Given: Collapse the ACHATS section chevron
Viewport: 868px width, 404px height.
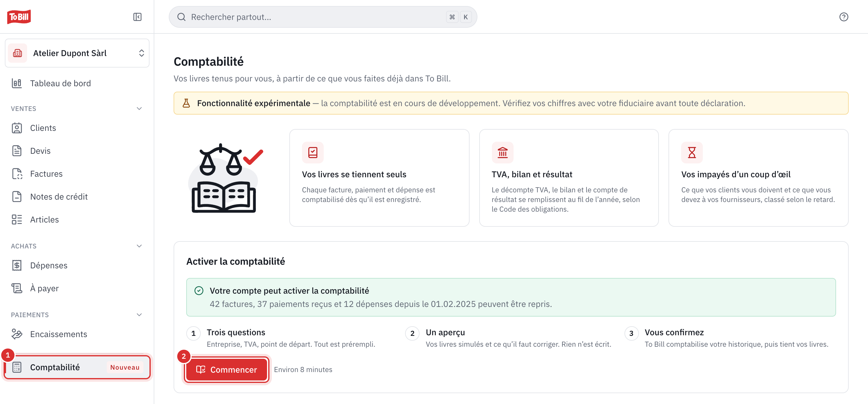Looking at the screenshot, I should [139, 246].
